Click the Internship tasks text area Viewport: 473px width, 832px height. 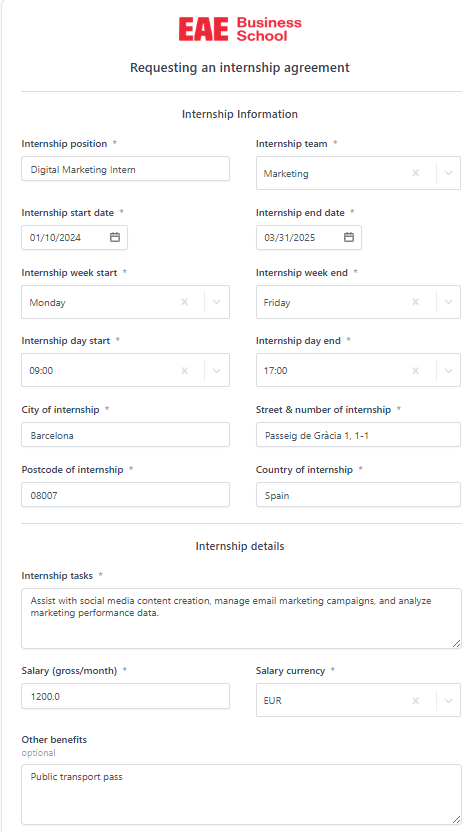tap(241, 618)
